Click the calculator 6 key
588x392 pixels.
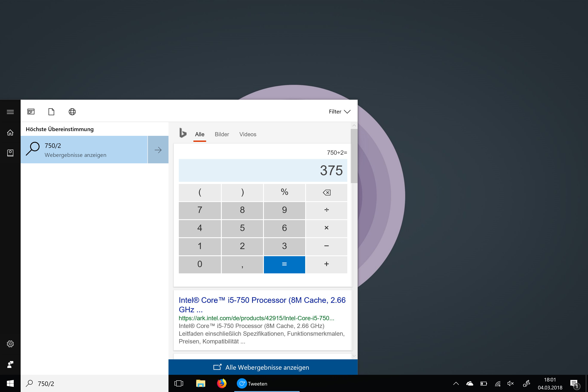click(284, 228)
